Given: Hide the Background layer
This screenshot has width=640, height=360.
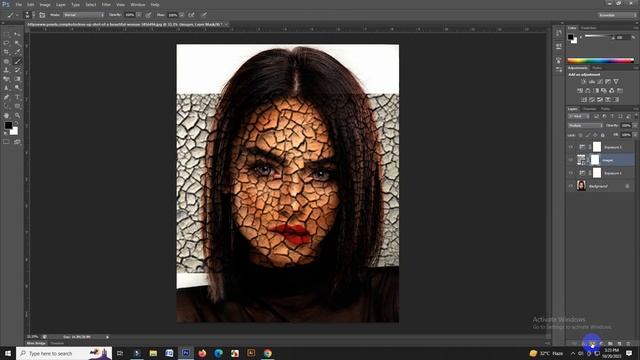Looking at the screenshot, I should coord(571,186).
